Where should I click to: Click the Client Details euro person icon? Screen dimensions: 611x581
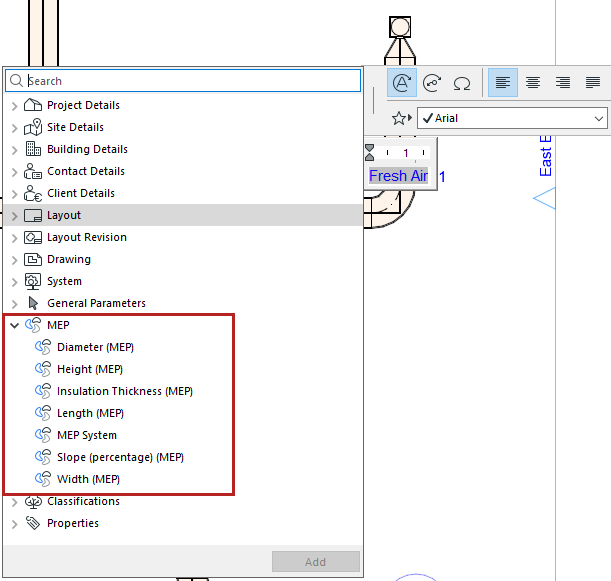point(33,193)
